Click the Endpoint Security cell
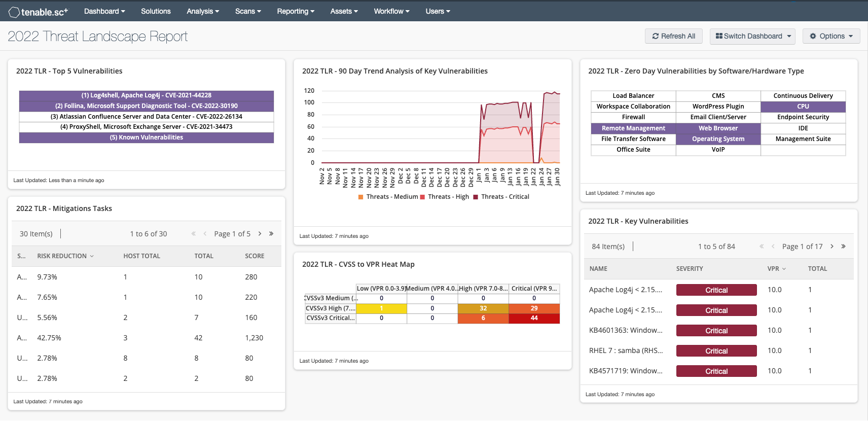The width and height of the screenshot is (868, 421). [803, 117]
